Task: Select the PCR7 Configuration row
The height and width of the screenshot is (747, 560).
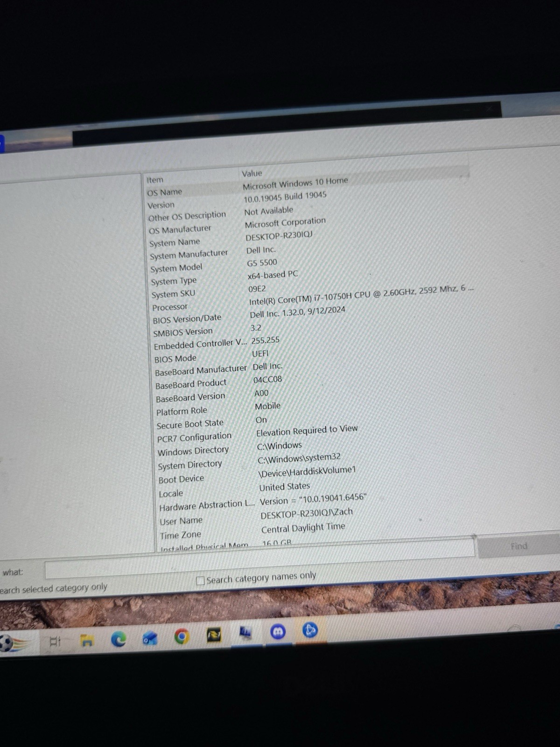Action: coord(194,437)
